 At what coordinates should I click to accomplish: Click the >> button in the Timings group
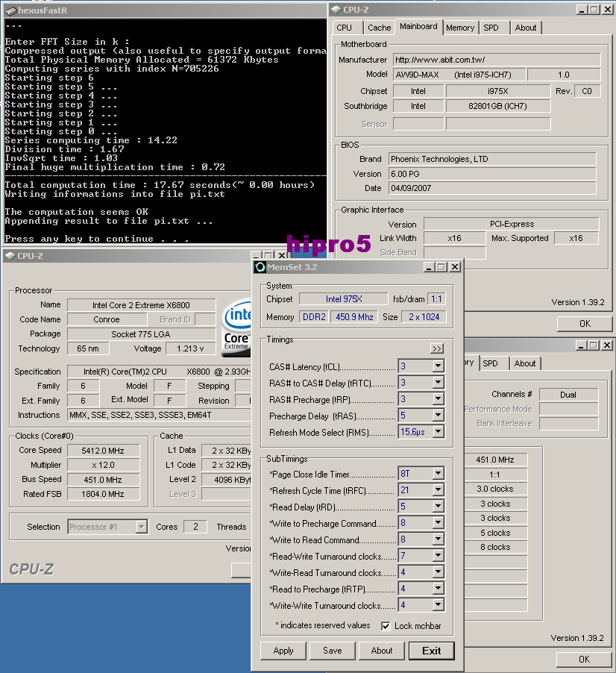[x=437, y=348]
